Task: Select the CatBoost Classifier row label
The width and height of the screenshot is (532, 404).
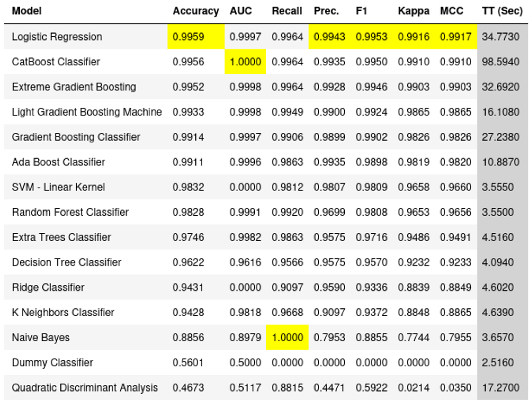Action: (x=56, y=62)
